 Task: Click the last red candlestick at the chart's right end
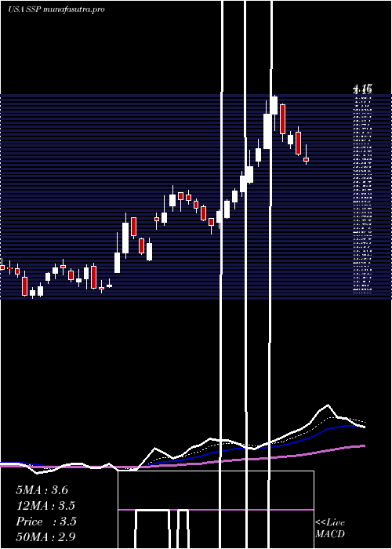pyautogui.click(x=307, y=159)
